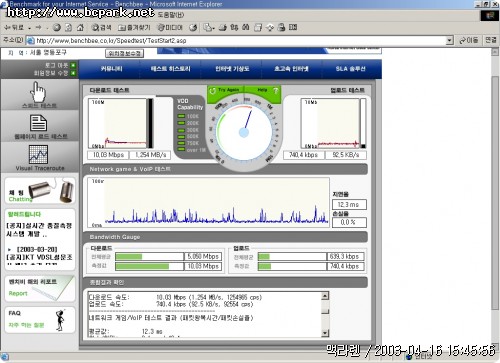Click the Try Again button
Image resolution: width=500 pixels, height=363 pixels.
(226, 90)
